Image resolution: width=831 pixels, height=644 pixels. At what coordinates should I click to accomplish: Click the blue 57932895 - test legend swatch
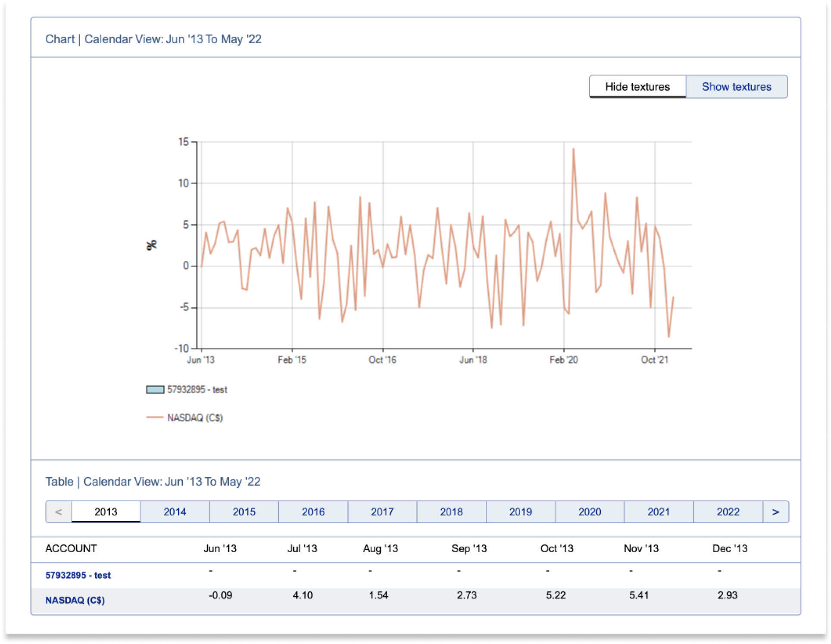point(155,390)
